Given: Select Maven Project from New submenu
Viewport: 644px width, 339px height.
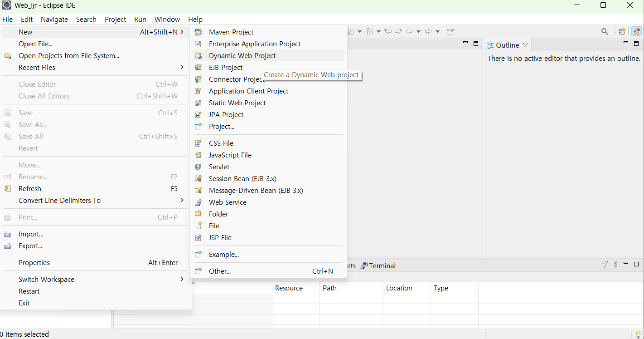Looking at the screenshot, I should point(268,32).
